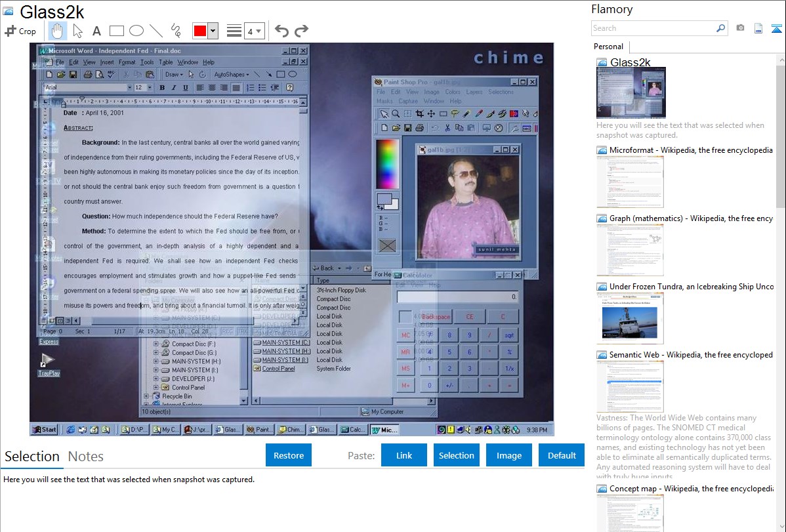Click the Calculator CE key

click(x=470, y=317)
